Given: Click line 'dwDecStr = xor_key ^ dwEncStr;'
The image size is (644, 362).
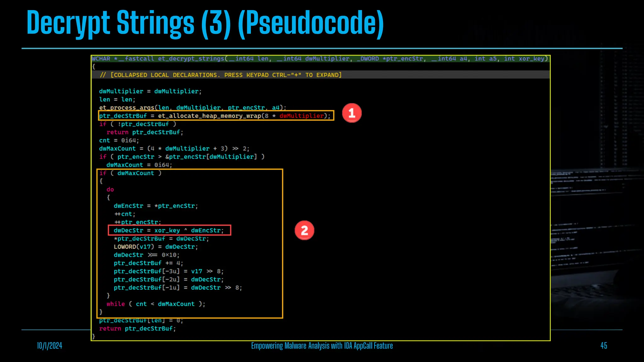Looking at the screenshot, I should coord(169,230).
